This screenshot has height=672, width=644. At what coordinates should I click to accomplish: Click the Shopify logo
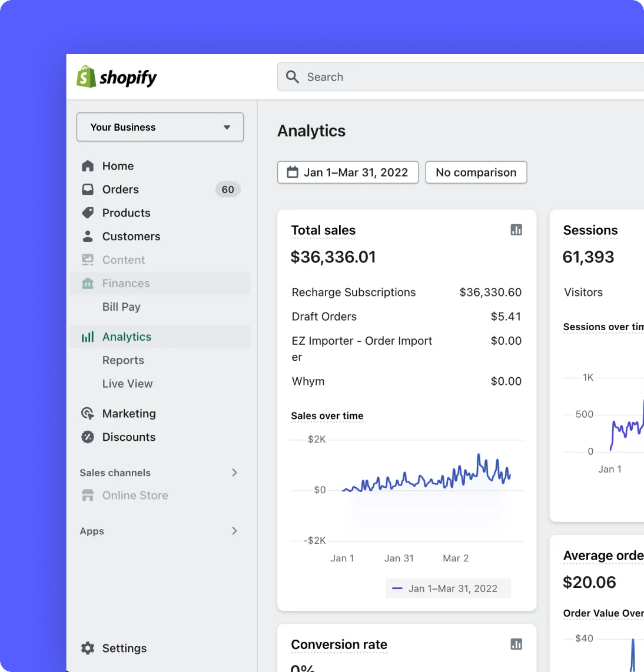117,77
